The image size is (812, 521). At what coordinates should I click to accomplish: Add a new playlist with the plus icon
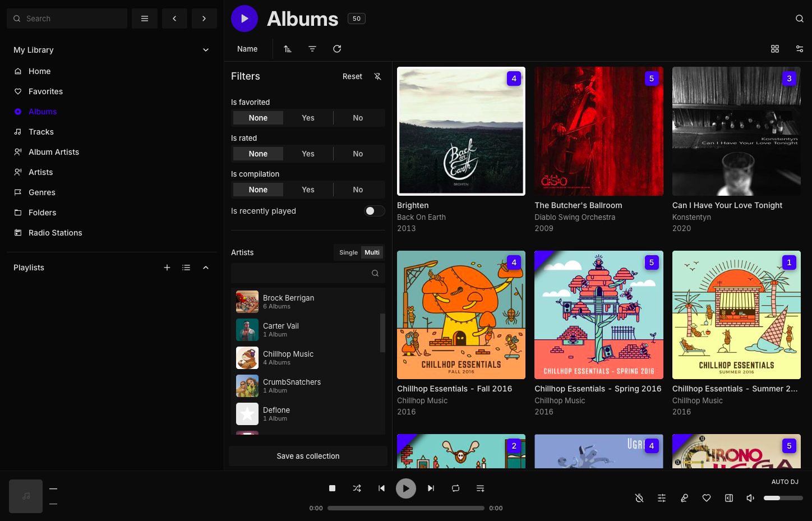167,268
